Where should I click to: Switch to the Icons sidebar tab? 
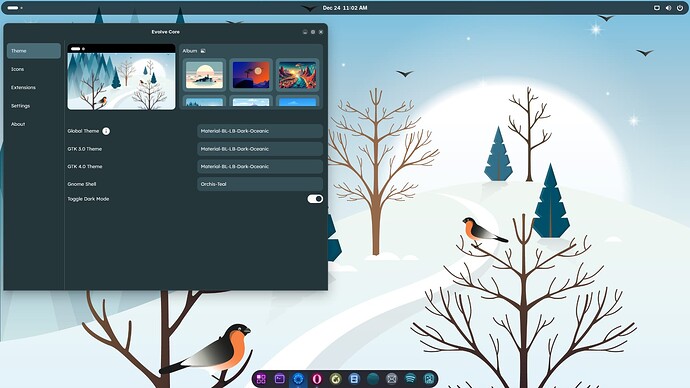point(34,69)
